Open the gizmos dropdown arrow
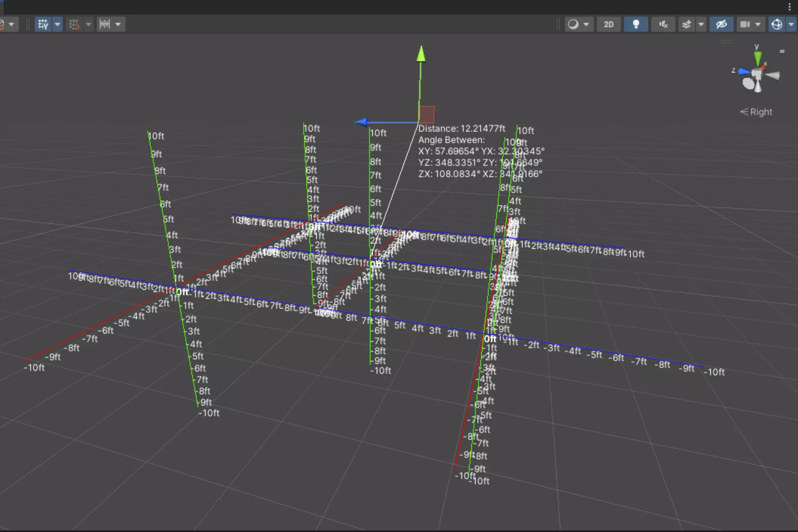Screen dimensions: 798x532 791,24
